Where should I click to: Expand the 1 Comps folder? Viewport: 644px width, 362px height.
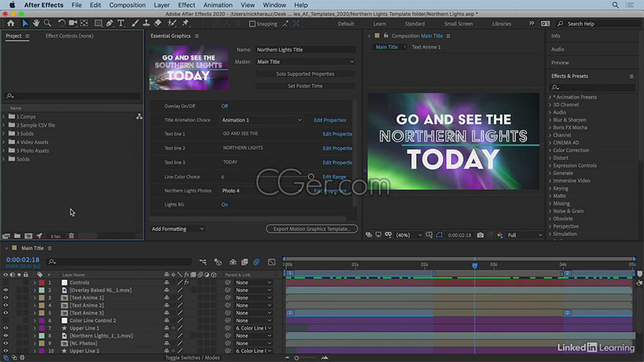[4, 116]
